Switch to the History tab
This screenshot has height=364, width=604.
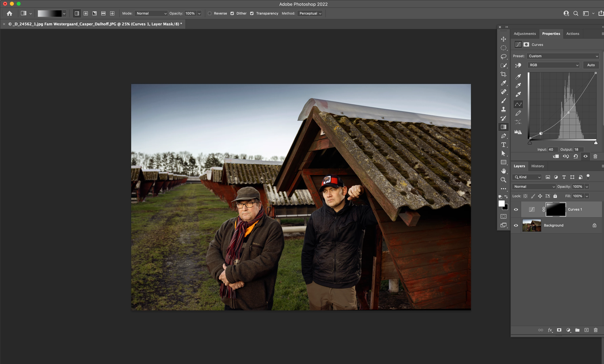537,166
